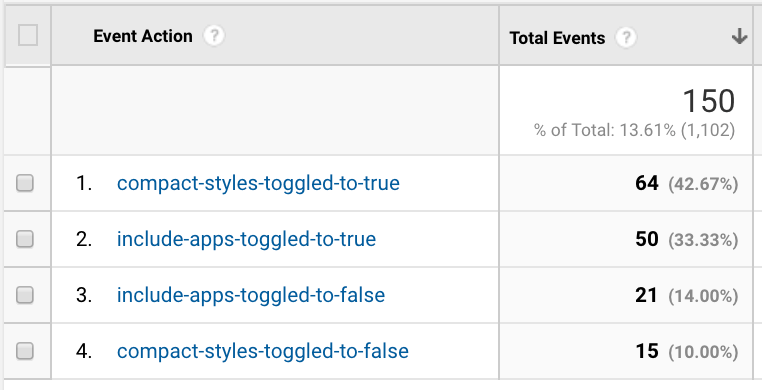Sort by the Event Action column header
This screenshot has width=762, height=390.
[143, 36]
